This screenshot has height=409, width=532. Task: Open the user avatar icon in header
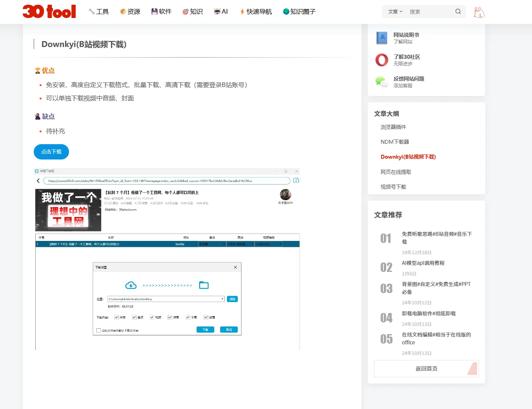pos(479,12)
